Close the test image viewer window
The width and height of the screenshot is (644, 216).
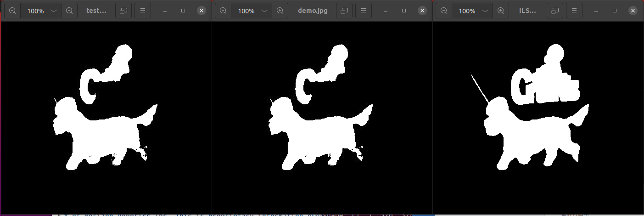[x=202, y=11]
